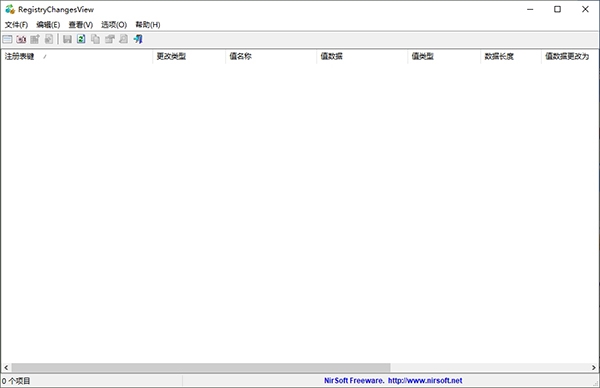Screen dimensions: 600x388
Task: Maximize the RegistryChangesView window
Action: click(x=558, y=9)
